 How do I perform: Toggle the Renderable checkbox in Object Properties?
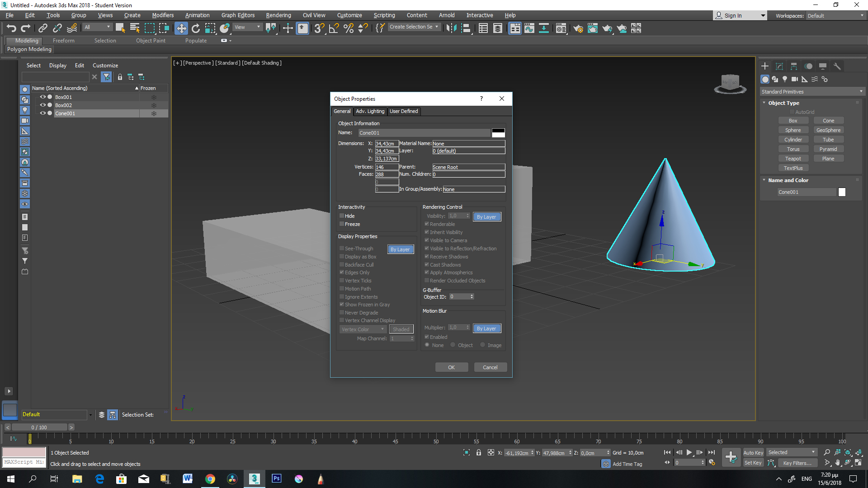click(x=426, y=224)
